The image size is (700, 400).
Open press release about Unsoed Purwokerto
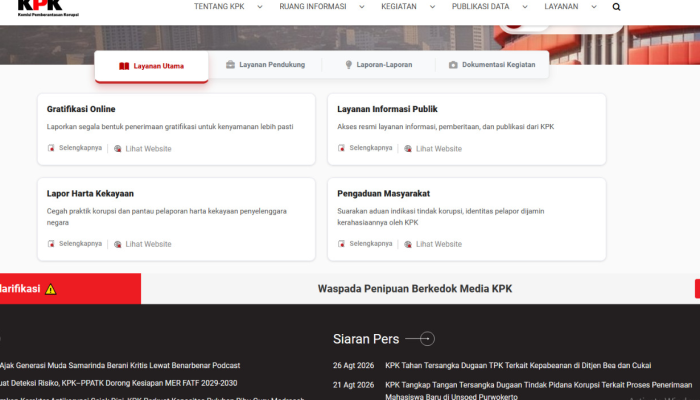538,390
